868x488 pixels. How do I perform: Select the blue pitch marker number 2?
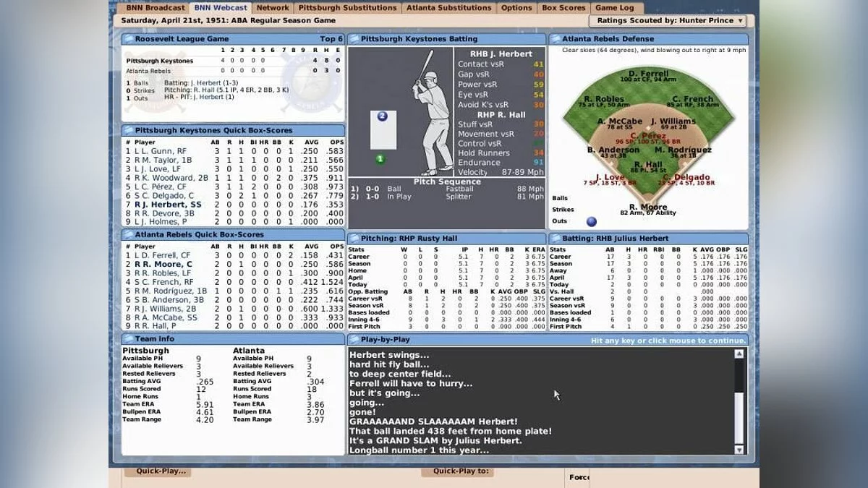tap(383, 116)
